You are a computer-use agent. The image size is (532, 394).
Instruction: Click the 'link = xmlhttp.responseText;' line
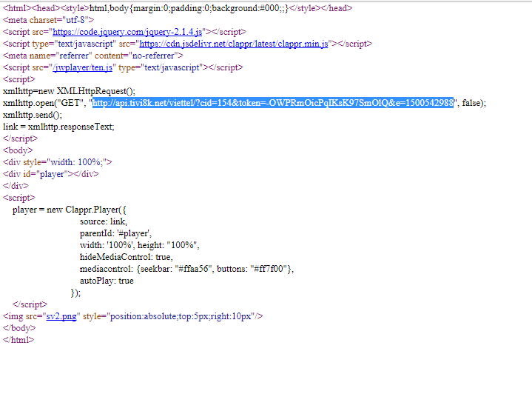(x=58, y=127)
